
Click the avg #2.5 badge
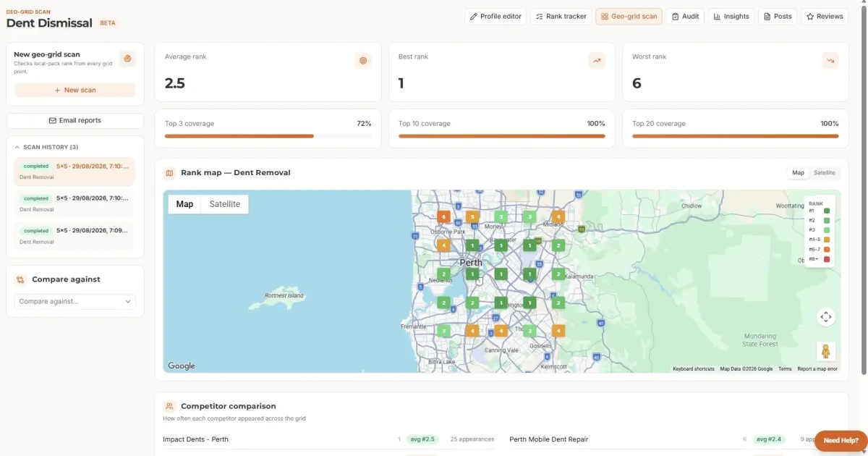click(422, 439)
